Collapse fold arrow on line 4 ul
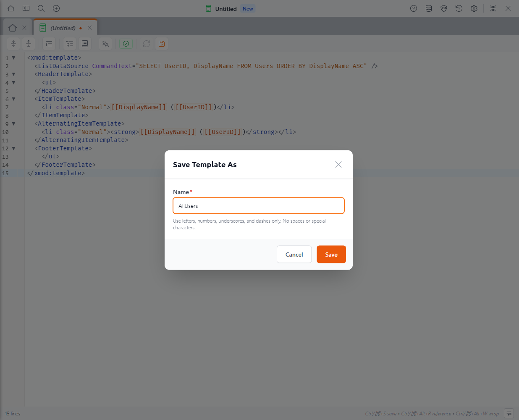The image size is (519, 420). click(x=13, y=83)
